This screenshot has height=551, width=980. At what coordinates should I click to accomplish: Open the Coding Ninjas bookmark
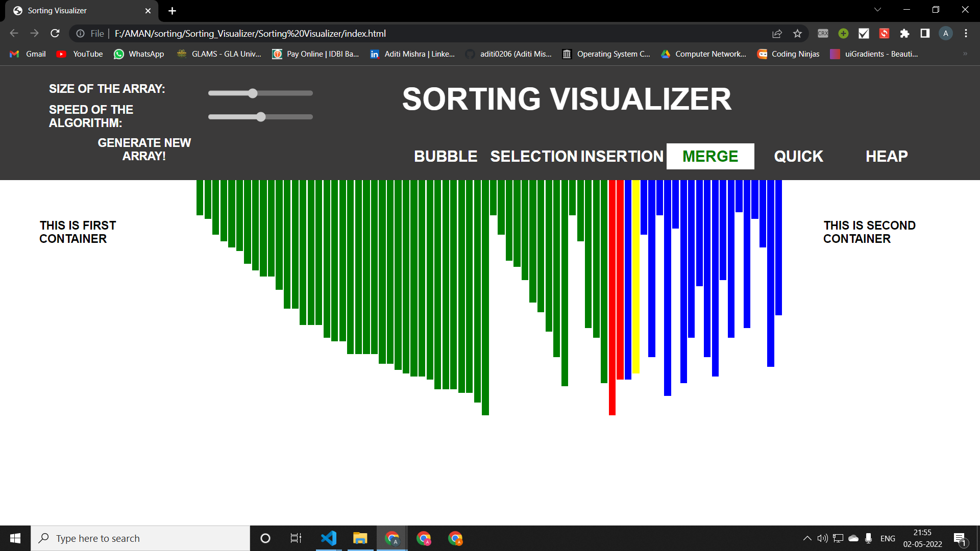pyautogui.click(x=788, y=54)
